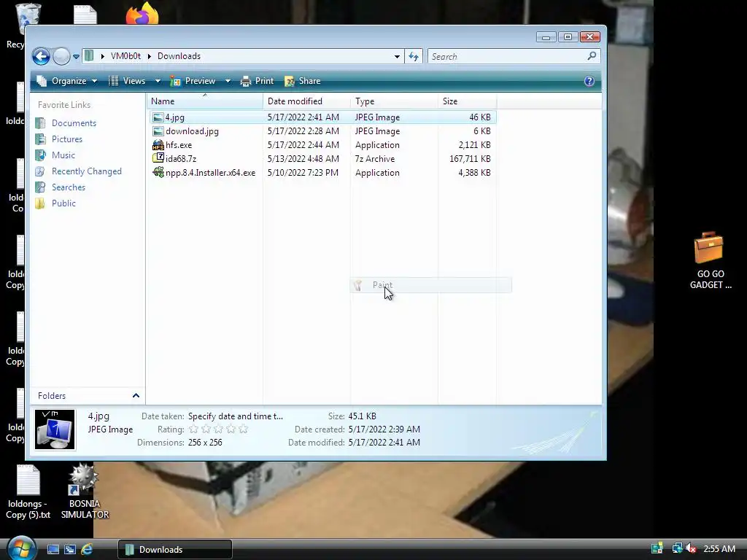The height and width of the screenshot is (560, 747).
Task: Open Recently Changed link
Action: [86, 171]
